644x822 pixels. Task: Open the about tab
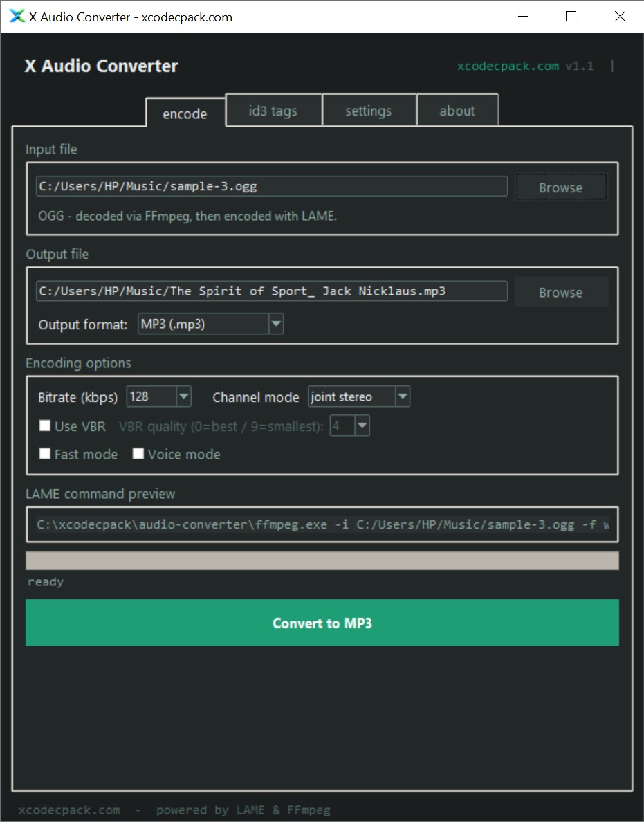pyautogui.click(x=457, y=109)
